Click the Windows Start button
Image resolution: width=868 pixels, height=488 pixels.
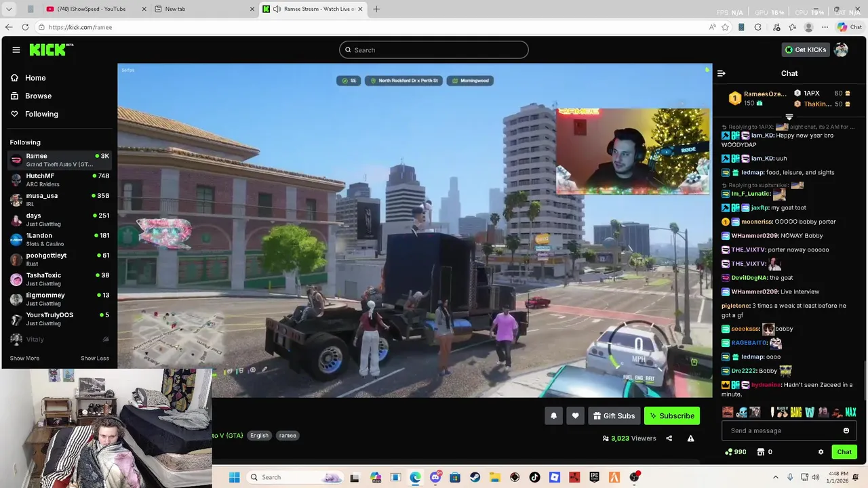tap(234, 477)
